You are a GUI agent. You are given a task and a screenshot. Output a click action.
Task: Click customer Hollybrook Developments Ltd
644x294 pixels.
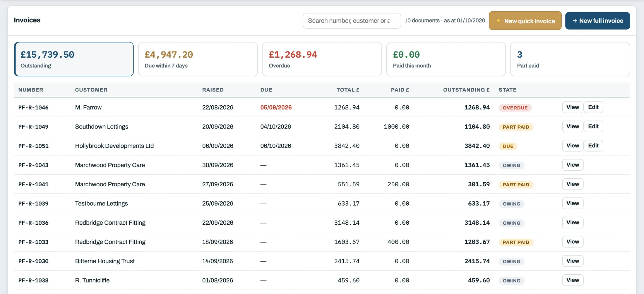tap(114, 146)
